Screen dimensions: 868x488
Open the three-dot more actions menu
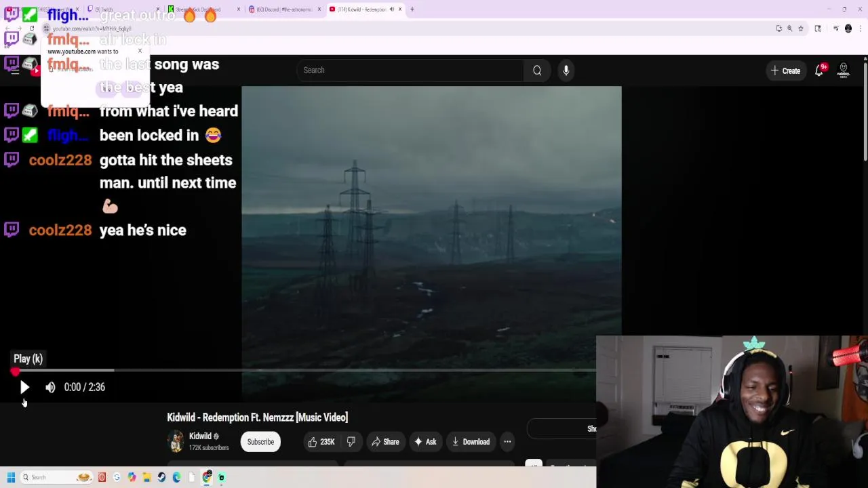(507, 442)
